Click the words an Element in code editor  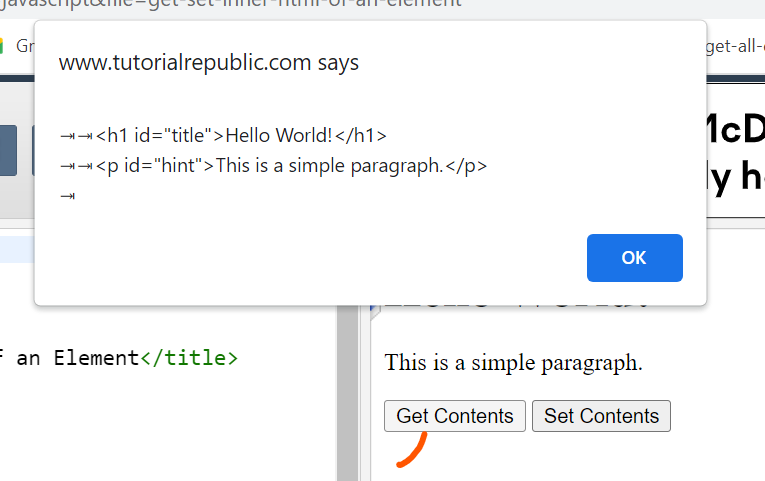77,358
